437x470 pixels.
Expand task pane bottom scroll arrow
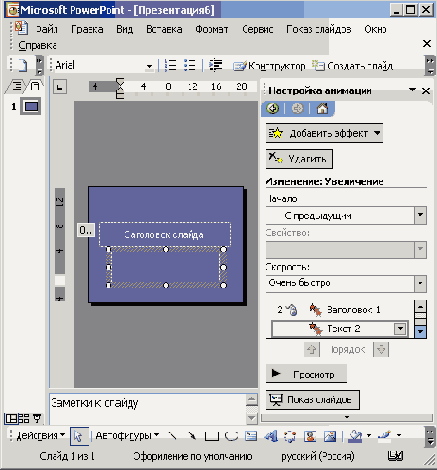(347, 417)
